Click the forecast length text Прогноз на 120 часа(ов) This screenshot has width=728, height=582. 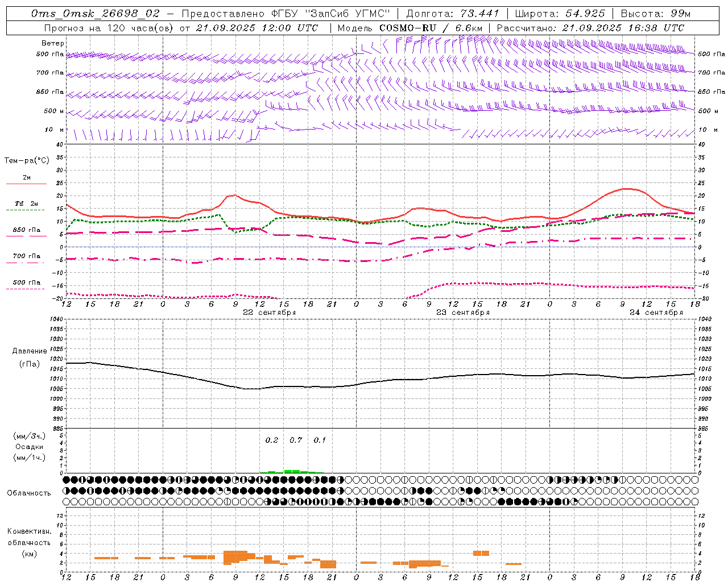point(110,27)
